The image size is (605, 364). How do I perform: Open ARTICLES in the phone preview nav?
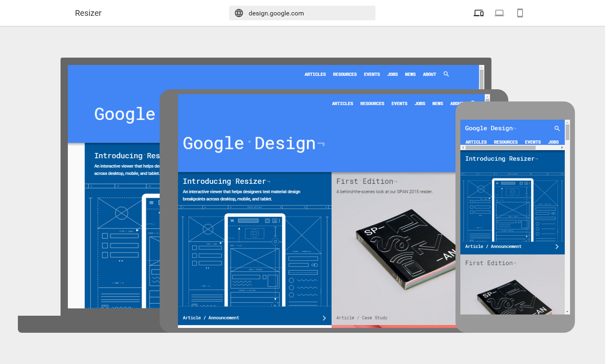point(476,142)
